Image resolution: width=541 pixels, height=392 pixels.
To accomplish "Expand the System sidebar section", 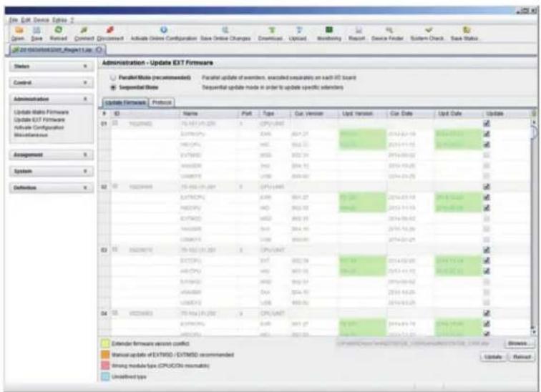I will (52, 172).
